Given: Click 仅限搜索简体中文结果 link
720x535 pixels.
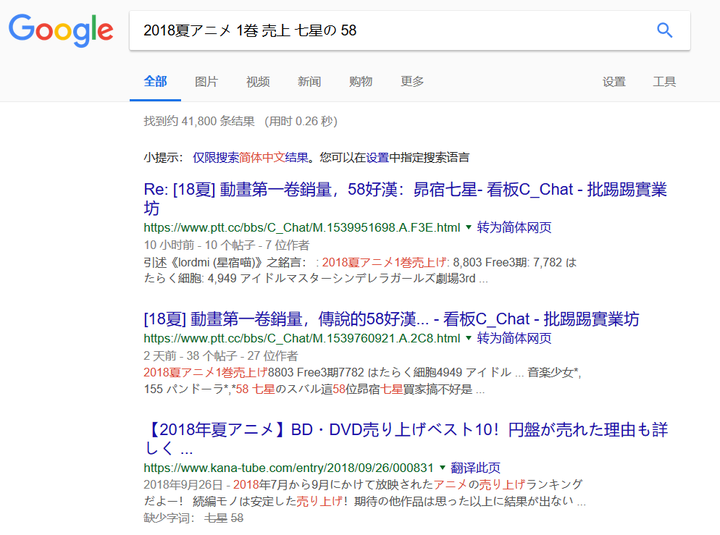Looking at the screenshot, I should [x=250, y=158].
